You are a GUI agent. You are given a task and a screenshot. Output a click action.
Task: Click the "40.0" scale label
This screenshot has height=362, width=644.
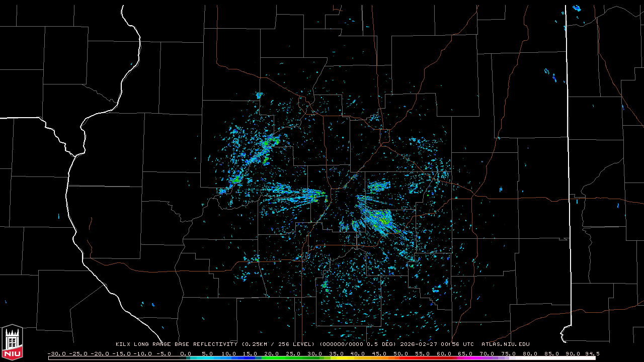pos(358,353)
